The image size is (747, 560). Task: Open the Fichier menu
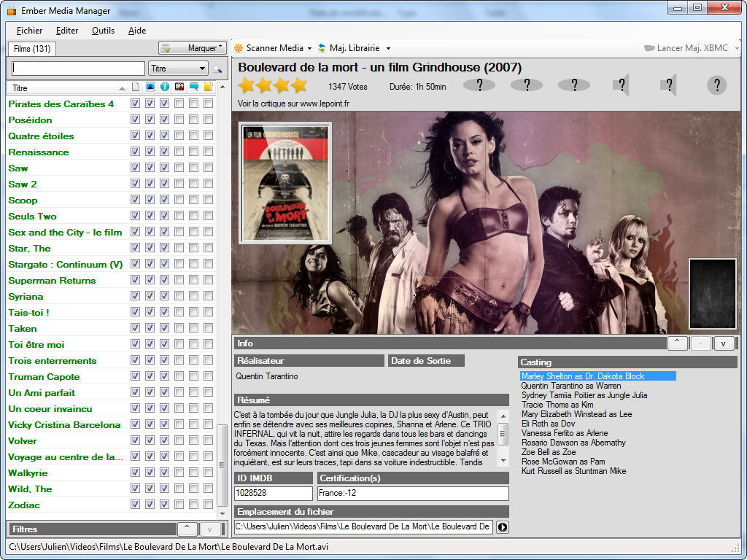(29, 31)
